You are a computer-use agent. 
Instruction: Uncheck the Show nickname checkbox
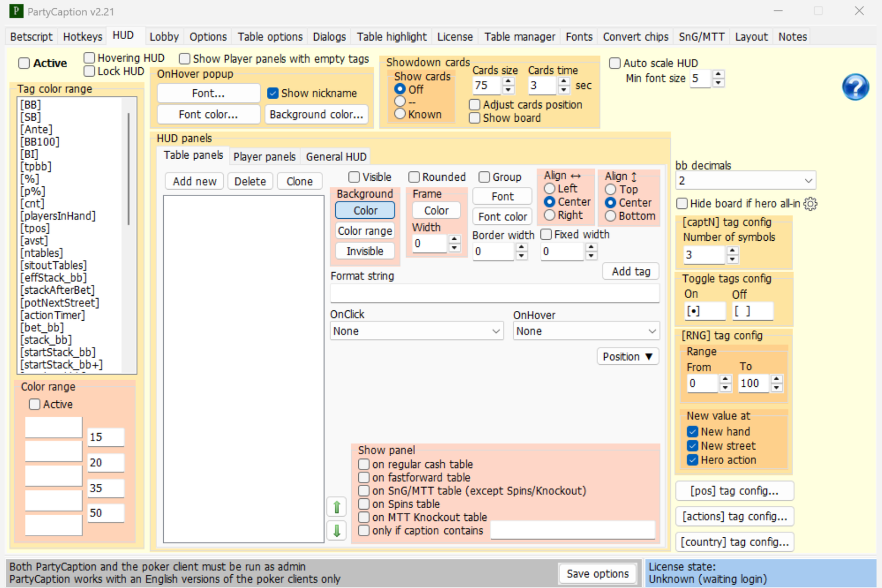(x=272, y=93)
